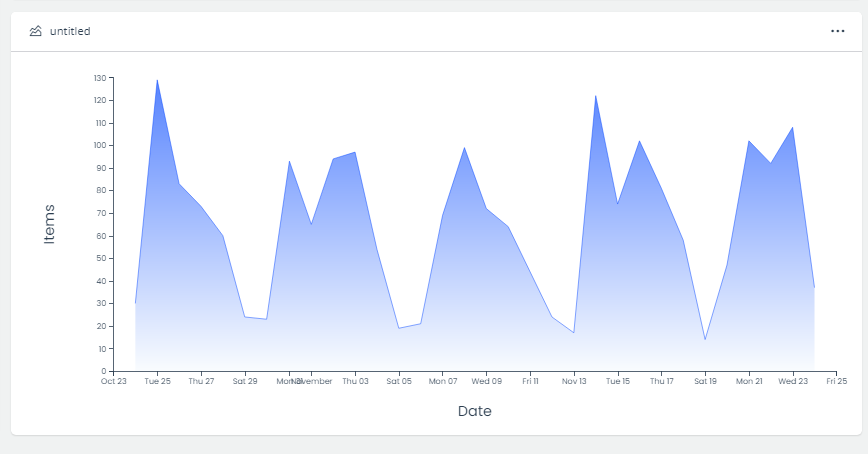Open the three-dot options menu

click(838, 31)
